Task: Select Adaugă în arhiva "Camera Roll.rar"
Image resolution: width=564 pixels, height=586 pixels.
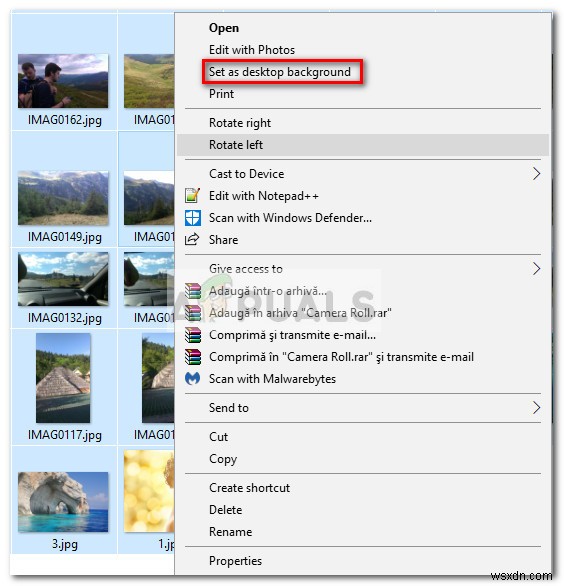Action: (300, 313)
